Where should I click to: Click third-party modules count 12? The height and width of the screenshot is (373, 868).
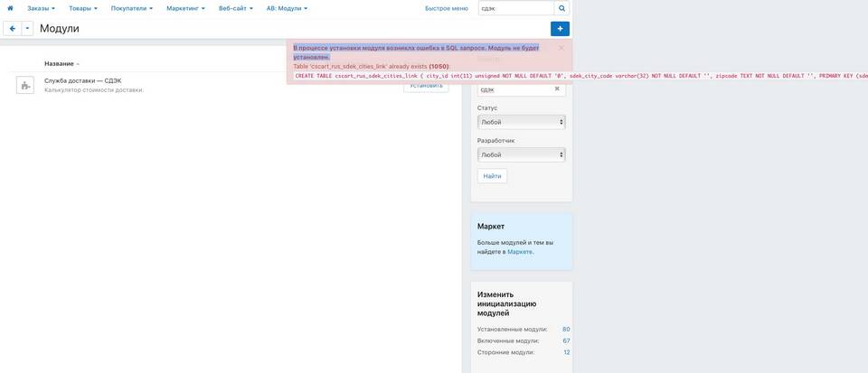pyautogui.click(x=566, y=352)
